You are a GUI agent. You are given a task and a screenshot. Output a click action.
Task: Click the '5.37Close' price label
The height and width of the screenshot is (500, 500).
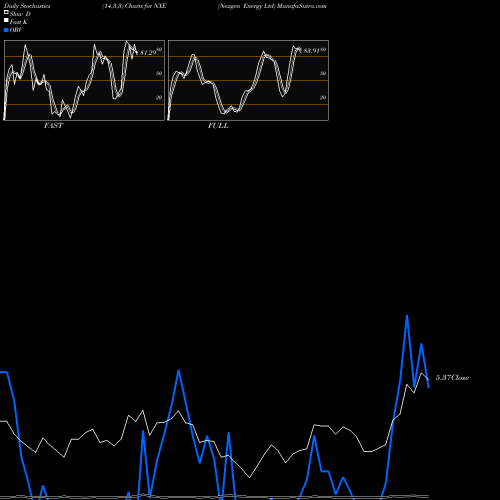tap(452, 377)
